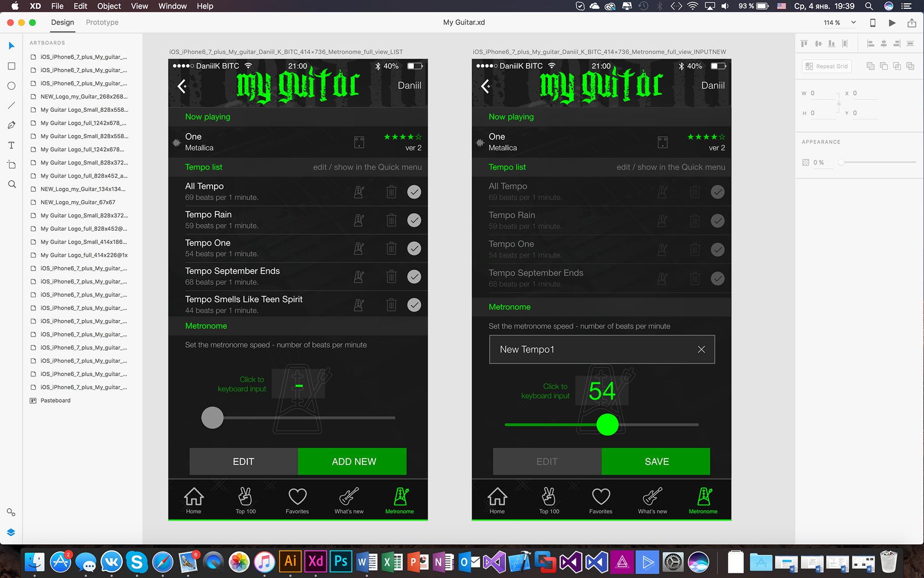Toggle checkmark for Tempo Rain in LIST artboard
The image size is (924, 578).
(414, 220)
